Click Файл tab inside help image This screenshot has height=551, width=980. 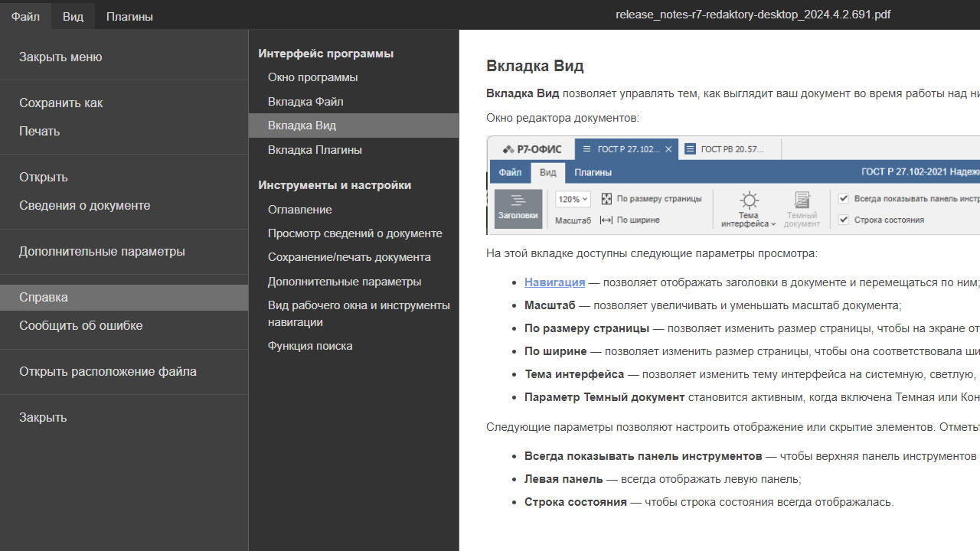coord(510,173)
